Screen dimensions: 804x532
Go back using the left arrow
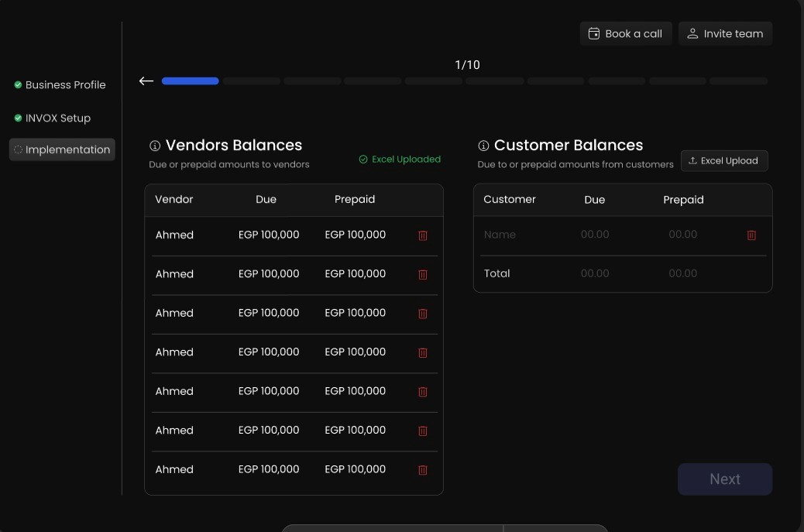(146, 81)
